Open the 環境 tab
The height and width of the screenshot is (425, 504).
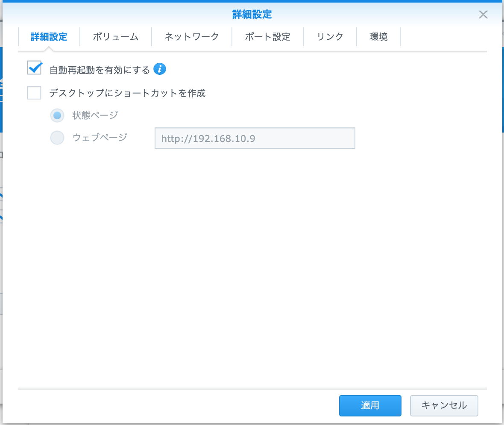[378, 37]
